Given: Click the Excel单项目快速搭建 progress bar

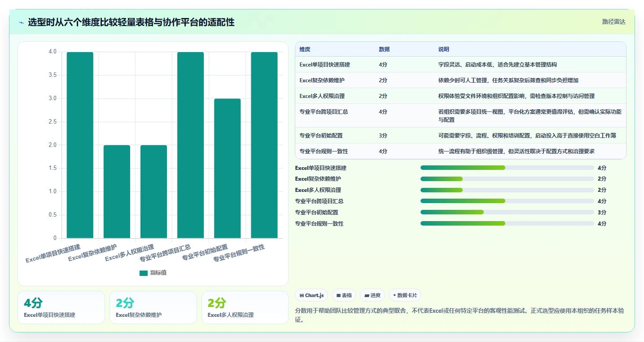Looking at the screenshot, I should [507, 168].
